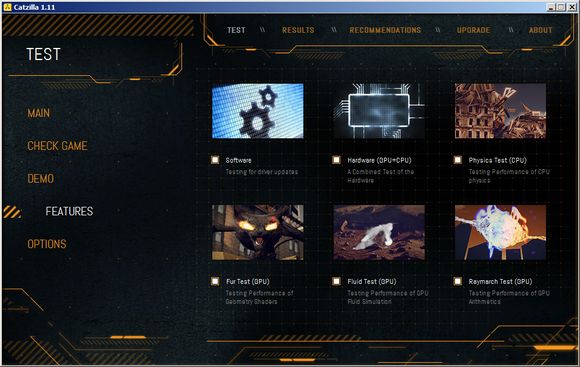Open the RECOMMENDATIONS tab

click(x=385, y=30)
